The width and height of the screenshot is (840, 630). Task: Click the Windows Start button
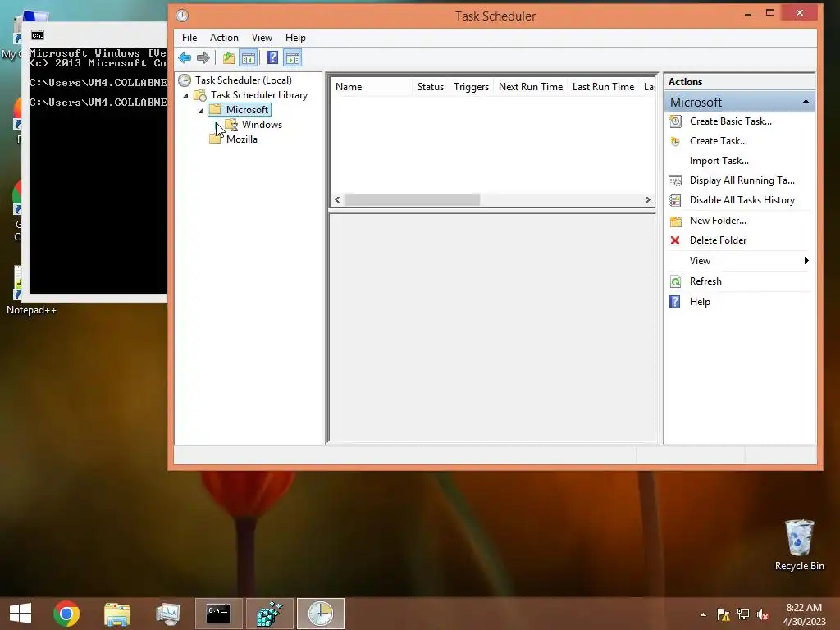[21, 614]
